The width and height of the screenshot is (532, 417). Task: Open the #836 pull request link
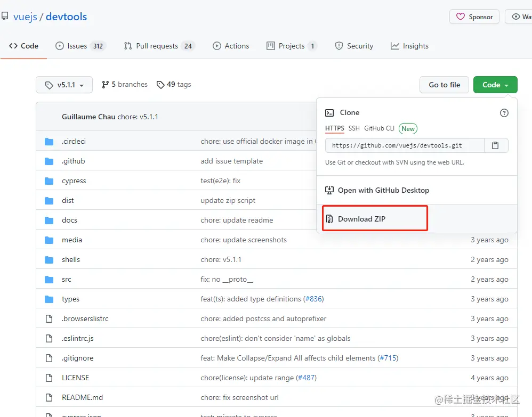point(313,299)
